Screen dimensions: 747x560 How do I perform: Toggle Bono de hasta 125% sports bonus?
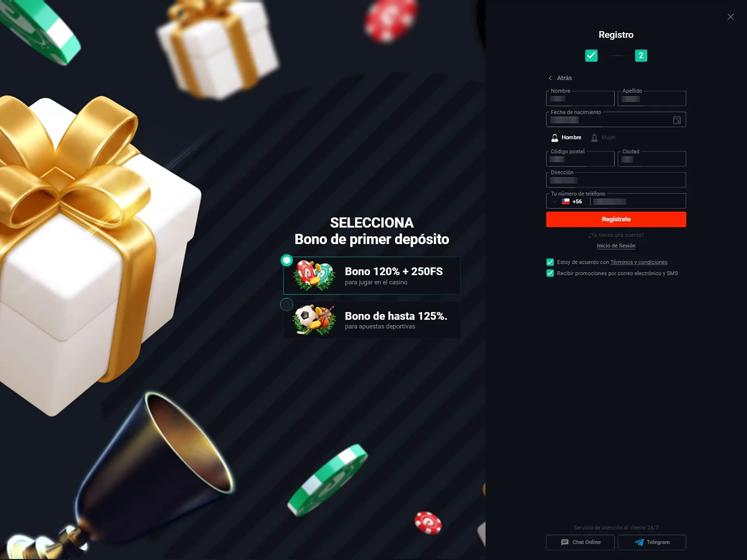286,305
